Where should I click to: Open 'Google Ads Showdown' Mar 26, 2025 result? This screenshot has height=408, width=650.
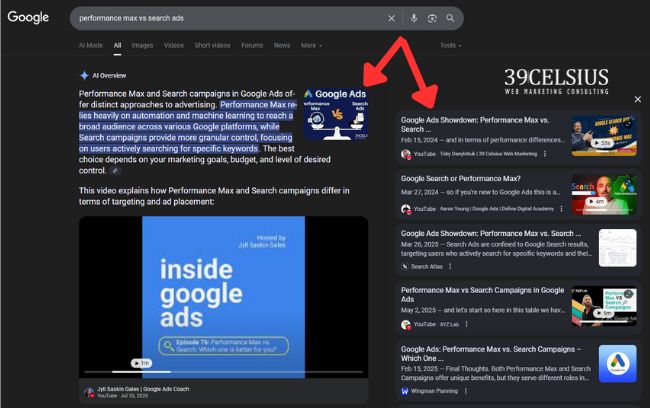[491, 233]
